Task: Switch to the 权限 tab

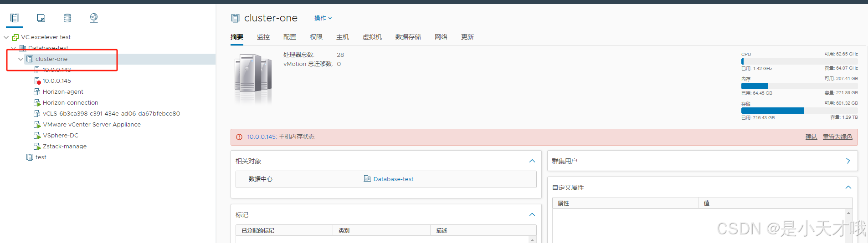Action: pyautogui.click(x=316, y=37)
